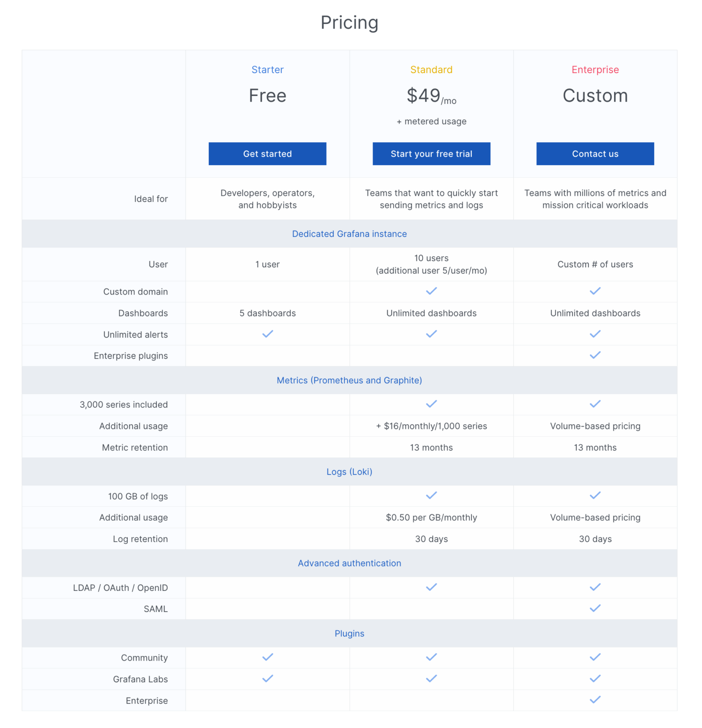Open the Advanced authentication section header
Screen dimensions: 702x728
pos(350,563)
